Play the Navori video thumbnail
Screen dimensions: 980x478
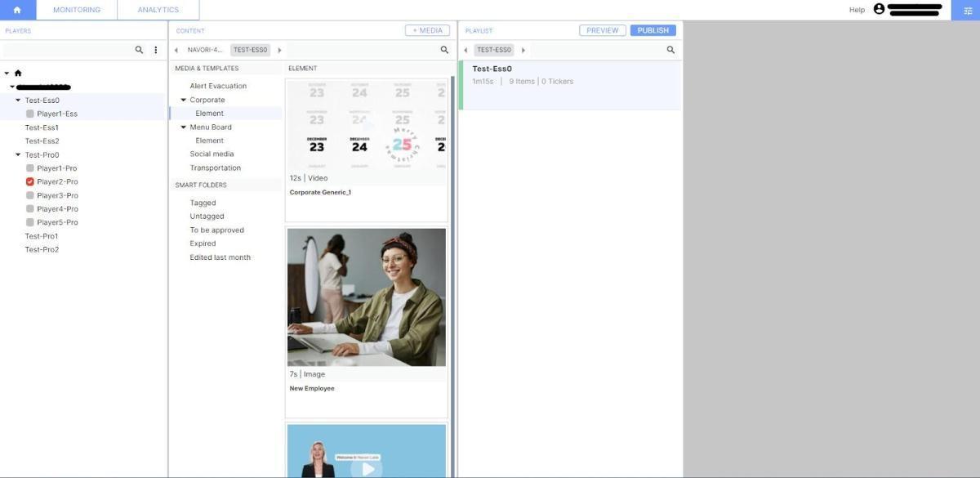pos(367,467)
